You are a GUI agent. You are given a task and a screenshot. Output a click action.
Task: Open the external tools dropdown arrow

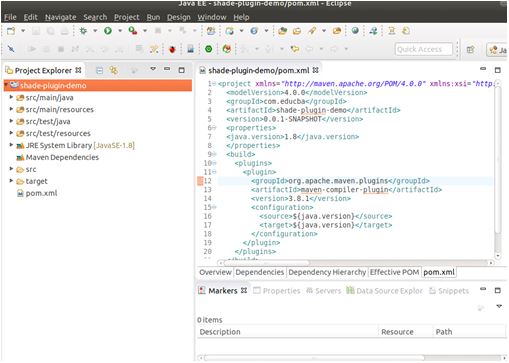(x=145, y=31)
